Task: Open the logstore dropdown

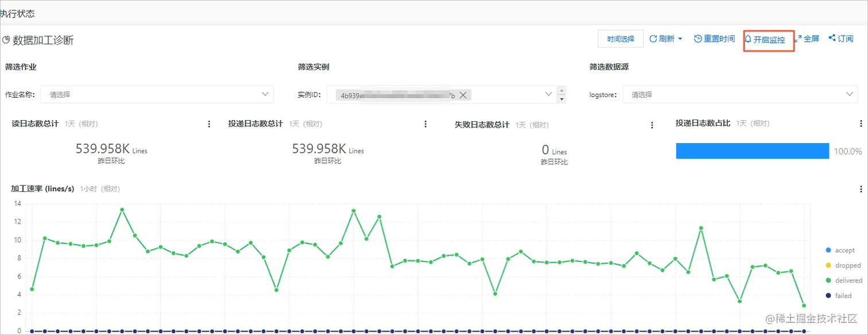Action: 741,94
